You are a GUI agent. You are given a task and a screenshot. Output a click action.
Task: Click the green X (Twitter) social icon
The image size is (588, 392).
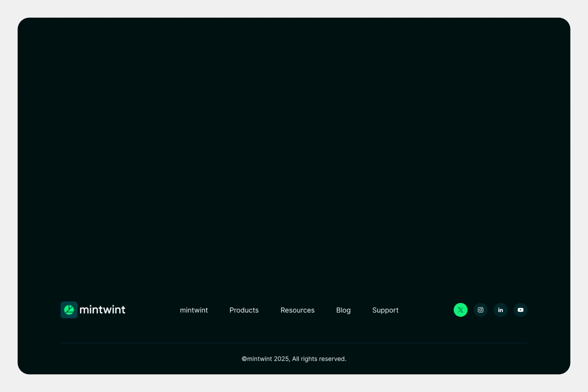click(x=460, y=310)
